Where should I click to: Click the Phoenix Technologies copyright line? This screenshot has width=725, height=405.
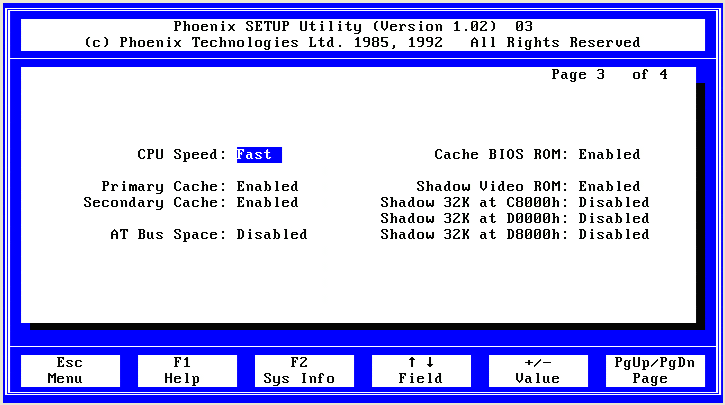tap(362, 43)
